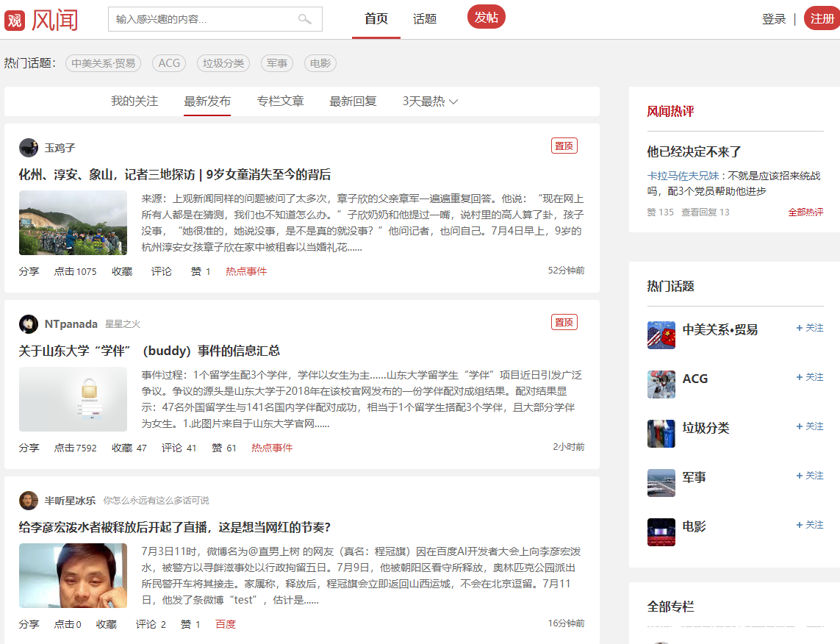
Task: Click the 注册 button
Action: [822, 19]
